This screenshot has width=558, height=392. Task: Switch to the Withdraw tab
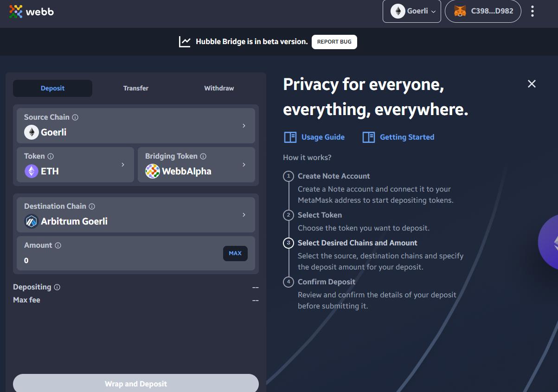point(219,88)
